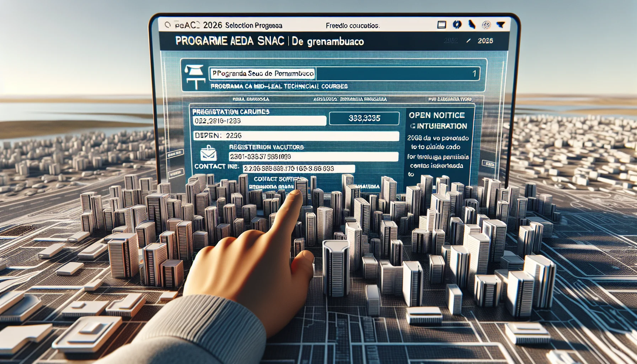
Task: Click the blue circular shield icon in toolbar
Action: [457, 25]
